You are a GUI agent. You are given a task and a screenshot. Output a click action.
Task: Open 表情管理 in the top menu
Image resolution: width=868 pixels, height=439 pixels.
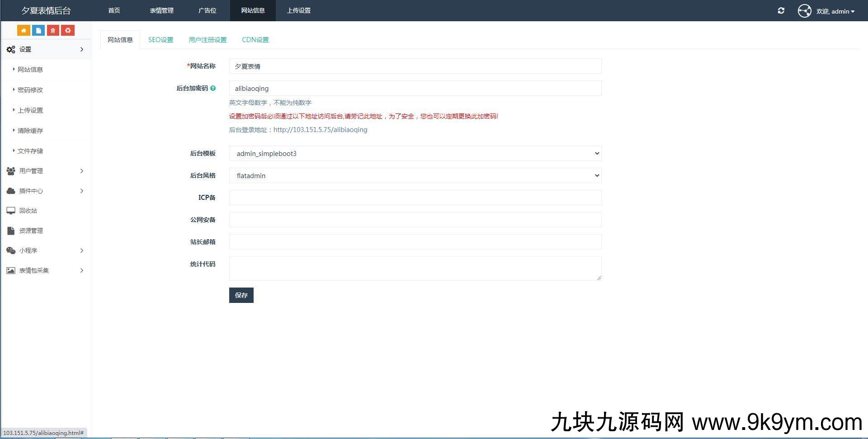click(161, 10)
